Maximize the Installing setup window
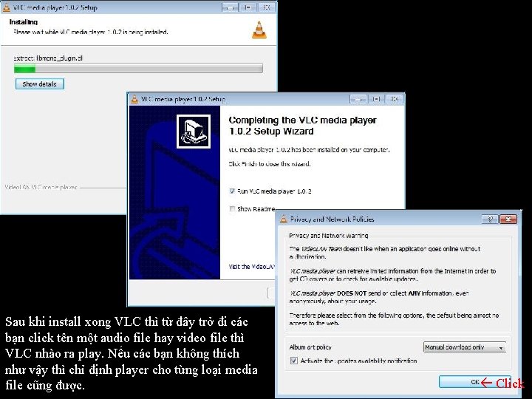Image resolution: width=532 pixels, height=399 pixels. [x=248, y=7]
